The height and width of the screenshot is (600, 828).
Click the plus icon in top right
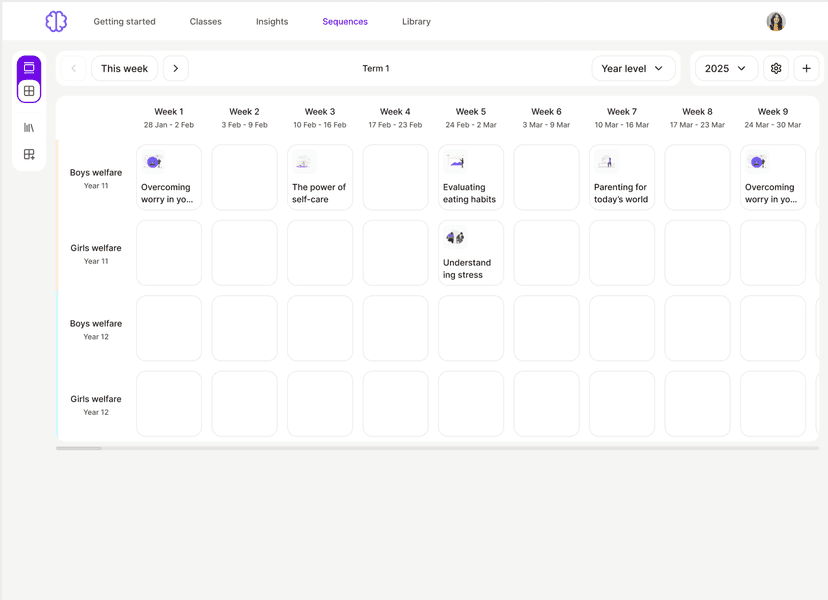[806, 68]
